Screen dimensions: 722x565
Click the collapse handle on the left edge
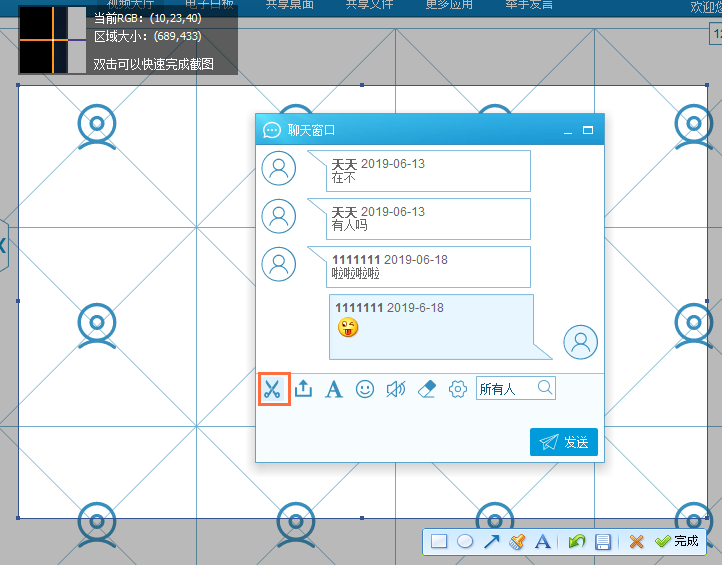(x=4, y=245)
